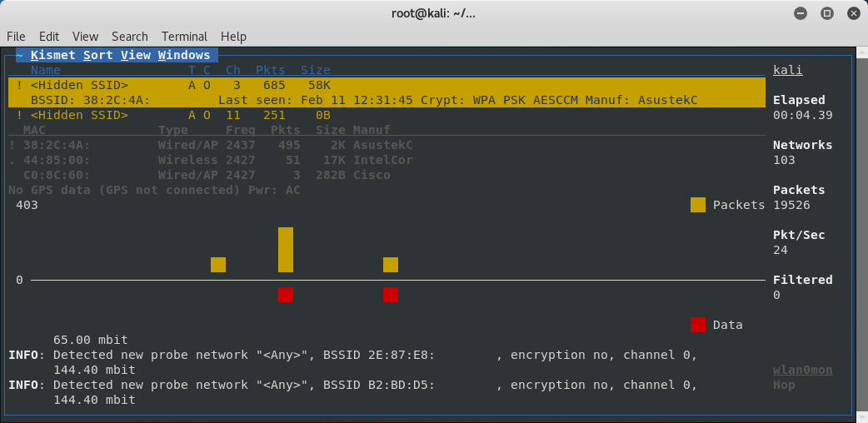Image resolution: width=868 pixels, height=423 pixels.
Task: Select the Hidden SSID network on channel 3
Action: (x=387, y=85)
